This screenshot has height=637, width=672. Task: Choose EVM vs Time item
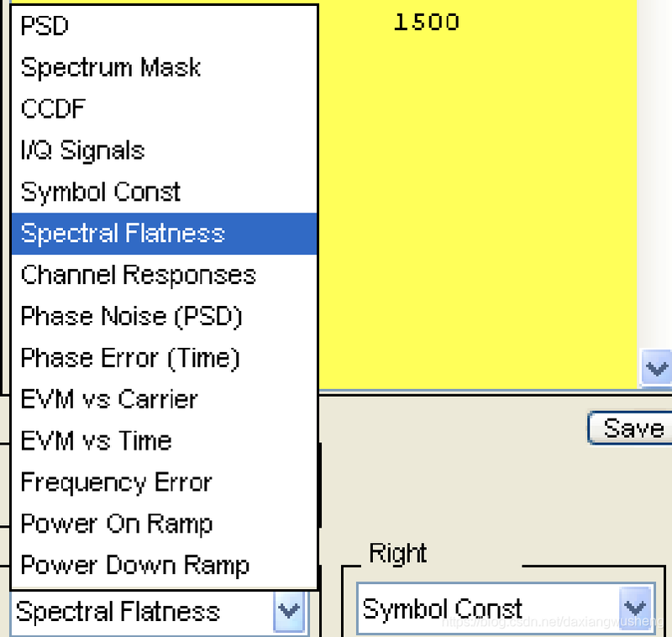[x=164, y=441]
